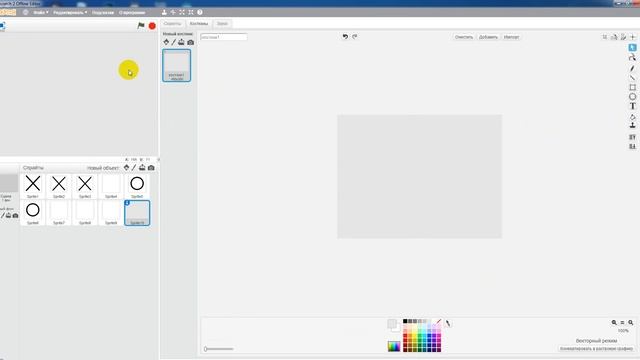
Task: Zoom in on the paint canvas
Action: [x=631, y=322]
